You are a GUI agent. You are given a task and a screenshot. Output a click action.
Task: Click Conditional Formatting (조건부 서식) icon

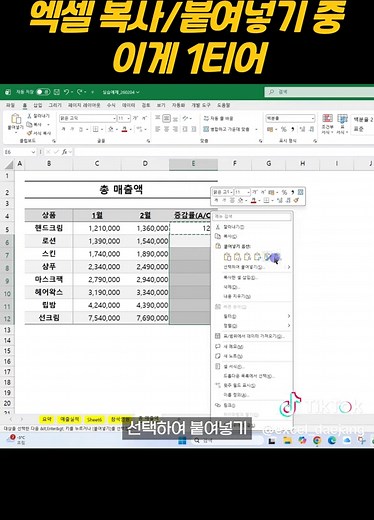coord(327,123)
